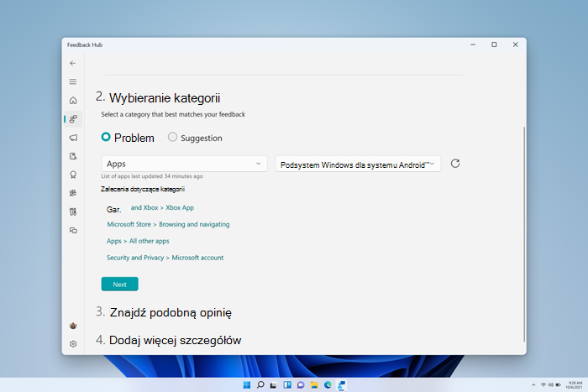The height and width of the screenshot is (392, 588).
Task: Go to Home in sidebar
Action: pos(73,101)
